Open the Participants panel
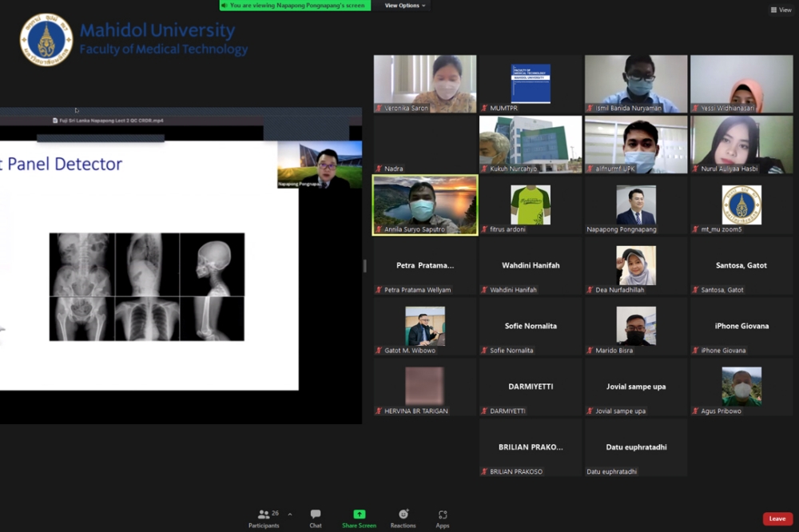 point(264,516)
